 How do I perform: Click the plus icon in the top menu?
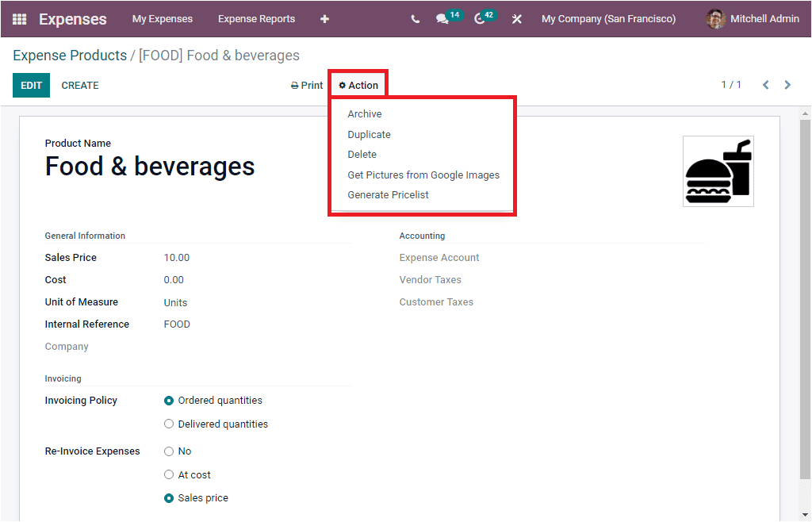click(x=324, y=18)
